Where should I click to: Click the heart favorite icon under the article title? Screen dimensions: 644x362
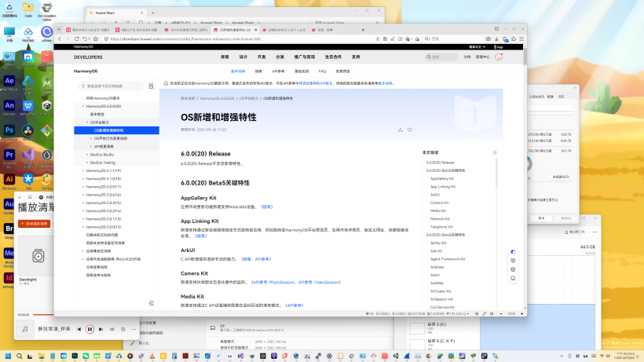(409, 130)
